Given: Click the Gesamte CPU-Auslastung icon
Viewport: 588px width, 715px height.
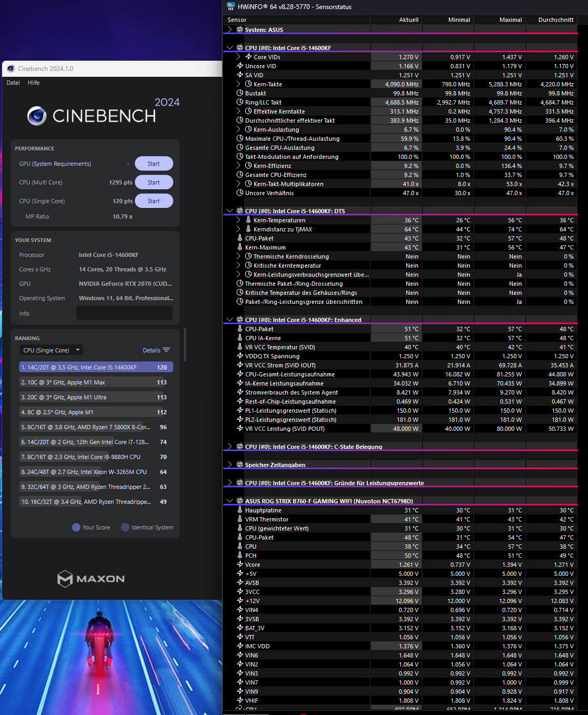Looking at the screenshot, I should [x=240, y=148].
